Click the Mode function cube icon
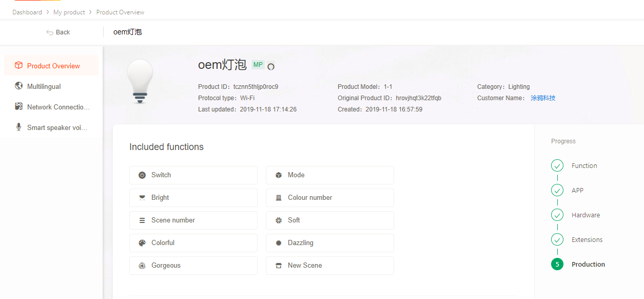 tap(279, 175)
